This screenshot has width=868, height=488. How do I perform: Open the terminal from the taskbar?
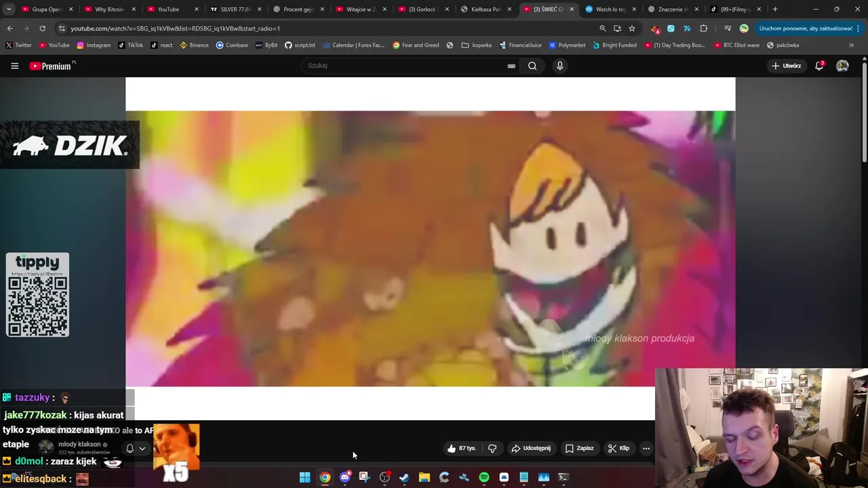tap(563, 477)
